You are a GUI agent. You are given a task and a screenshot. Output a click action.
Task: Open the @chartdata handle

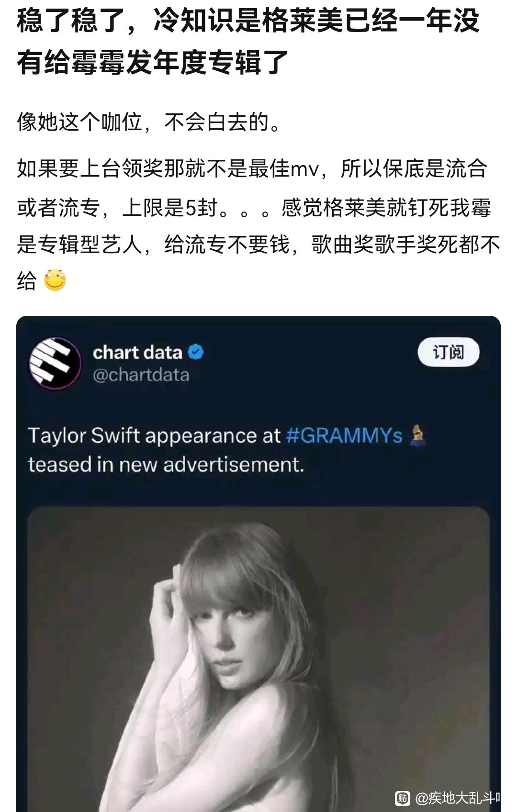point(141,375)
